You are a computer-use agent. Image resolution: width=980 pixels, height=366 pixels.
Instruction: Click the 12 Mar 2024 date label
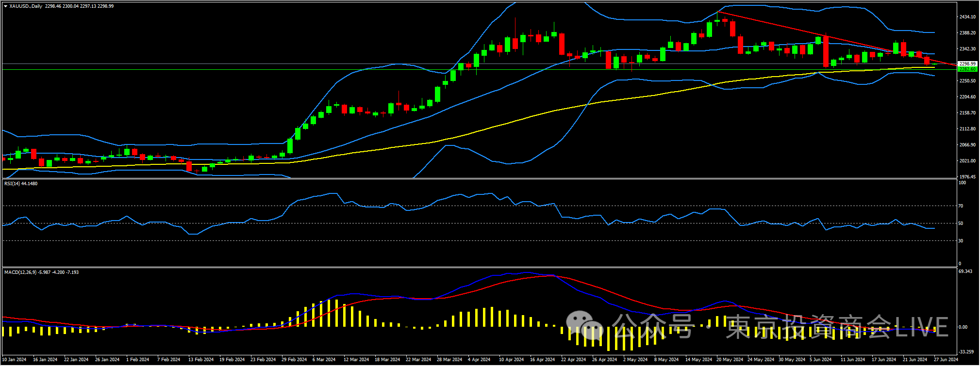[356, 360]
